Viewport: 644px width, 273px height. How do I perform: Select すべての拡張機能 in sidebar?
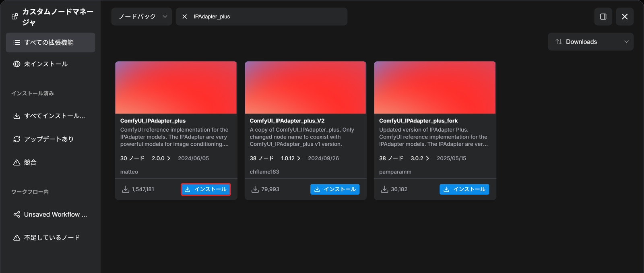coord(50,42)
